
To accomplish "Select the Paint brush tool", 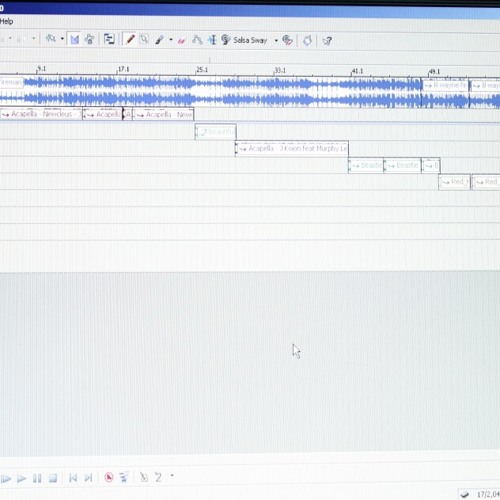I will [x=160, y=40].
